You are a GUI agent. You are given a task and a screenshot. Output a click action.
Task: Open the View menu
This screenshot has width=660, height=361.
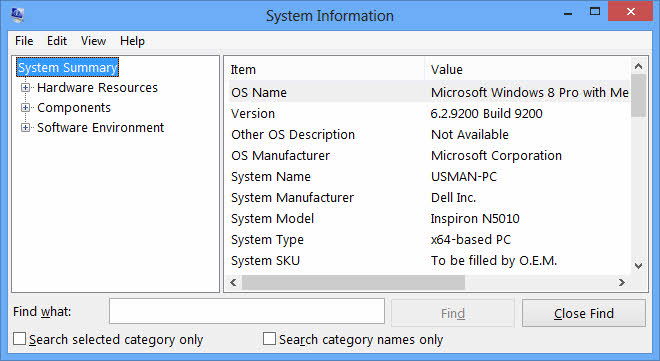[93, 41]
